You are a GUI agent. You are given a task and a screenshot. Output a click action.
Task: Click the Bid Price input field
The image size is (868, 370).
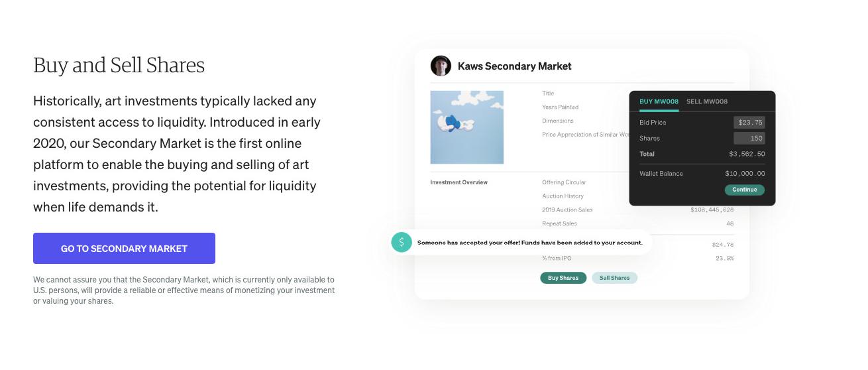[749, 123]
